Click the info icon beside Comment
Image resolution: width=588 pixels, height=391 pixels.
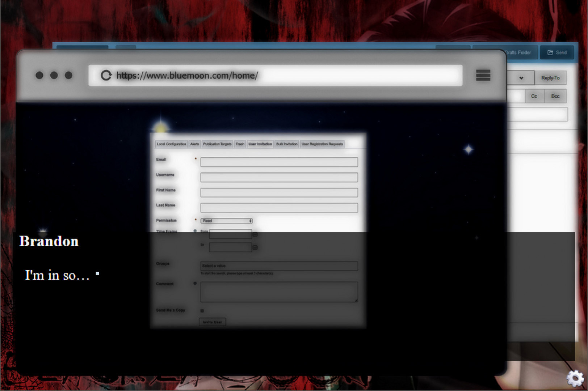click(x=195, y=283)
